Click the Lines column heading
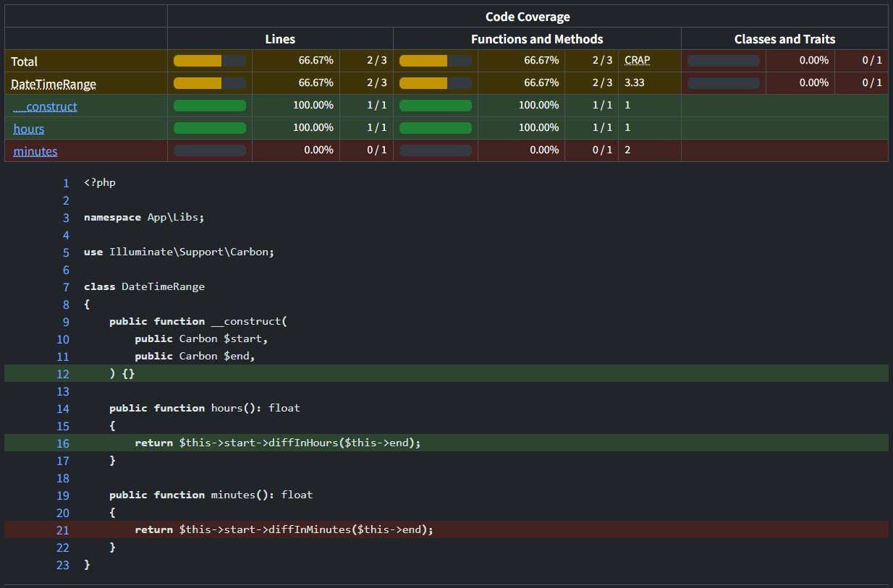The image size is (893, 588). point(280,39)
